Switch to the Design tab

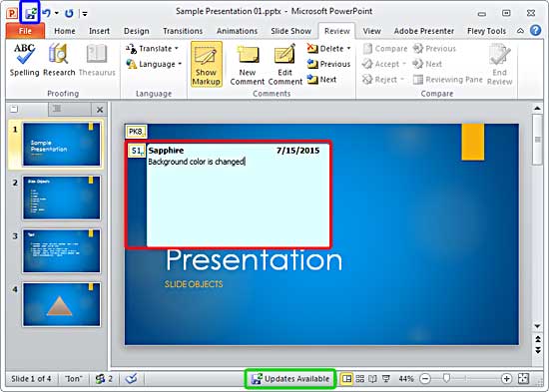[x=136, y=31]
